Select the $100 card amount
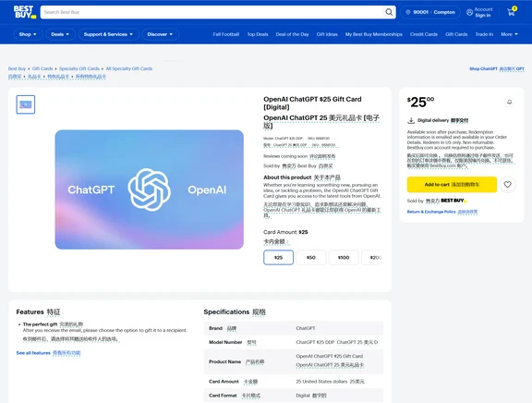The height and width of the screenshot is (403, 532). (344, 257)
